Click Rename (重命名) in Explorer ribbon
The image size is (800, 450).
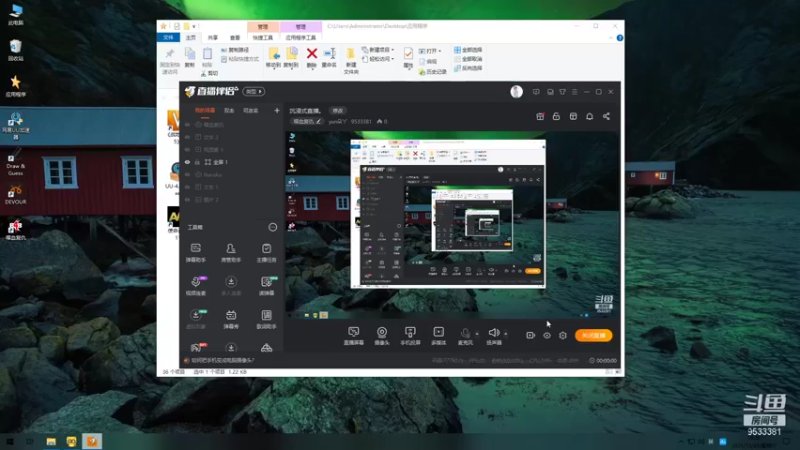329,58
